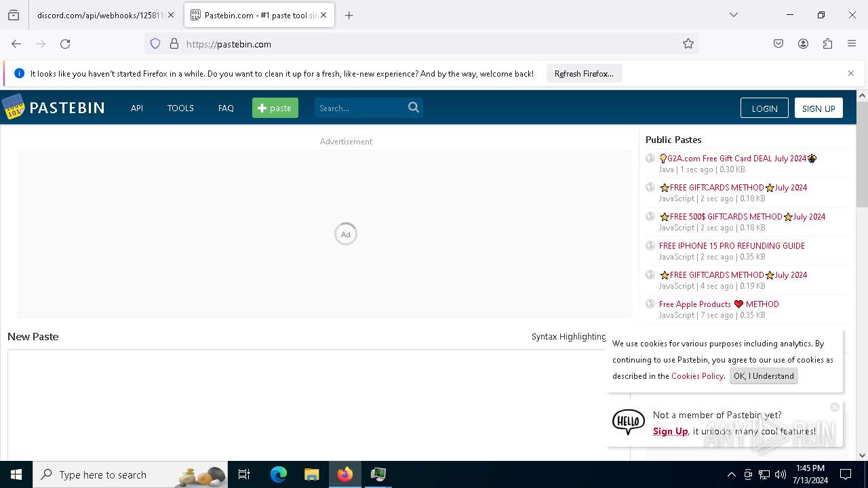
Task: Open the recent browsing icon left of tabs
Action: click(14, 15)
